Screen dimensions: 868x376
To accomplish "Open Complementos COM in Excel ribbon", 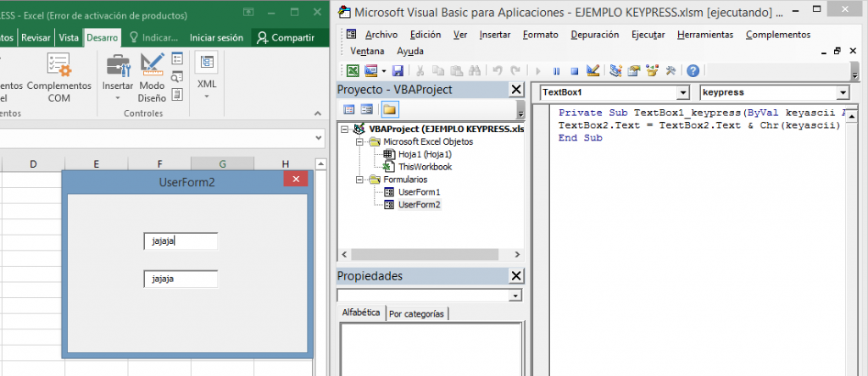I will (x=58, y=77).
